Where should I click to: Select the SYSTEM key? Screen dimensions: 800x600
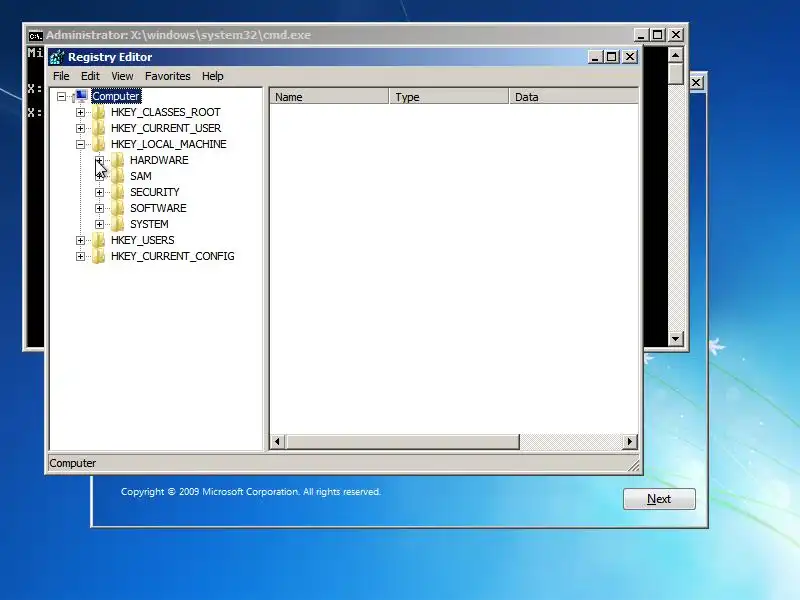coord(149,224)
